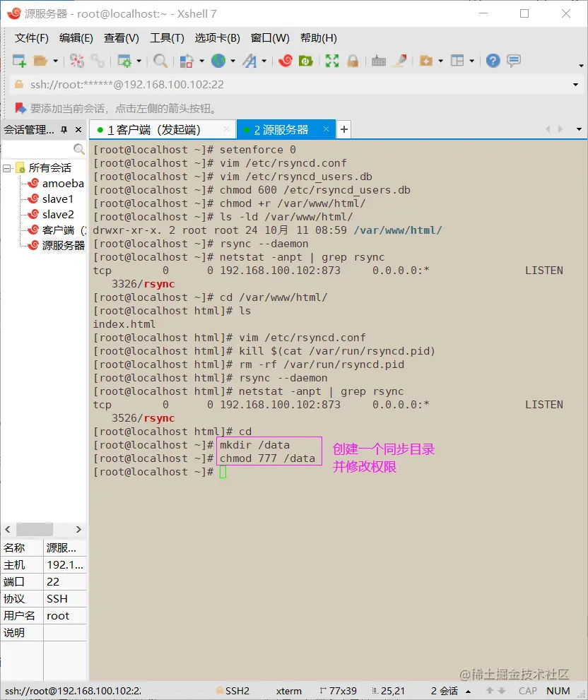This screenshot has width=588, height=700.
Task: Click the Lock screen padlock icon
Action: 353,61
